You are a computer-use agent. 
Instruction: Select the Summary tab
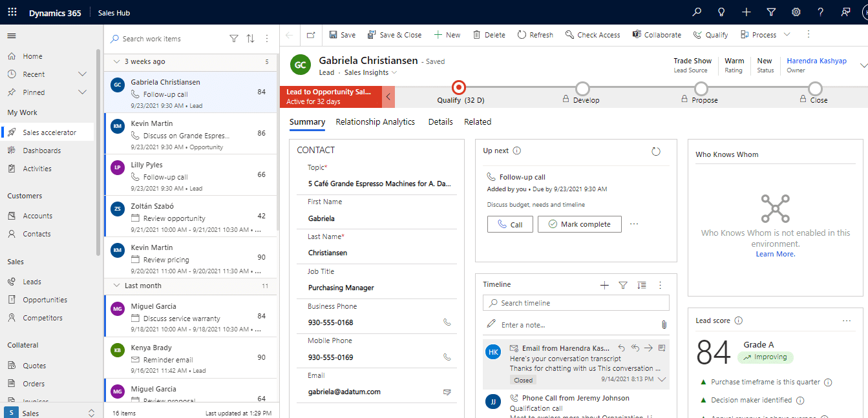[x=308, y=122]
